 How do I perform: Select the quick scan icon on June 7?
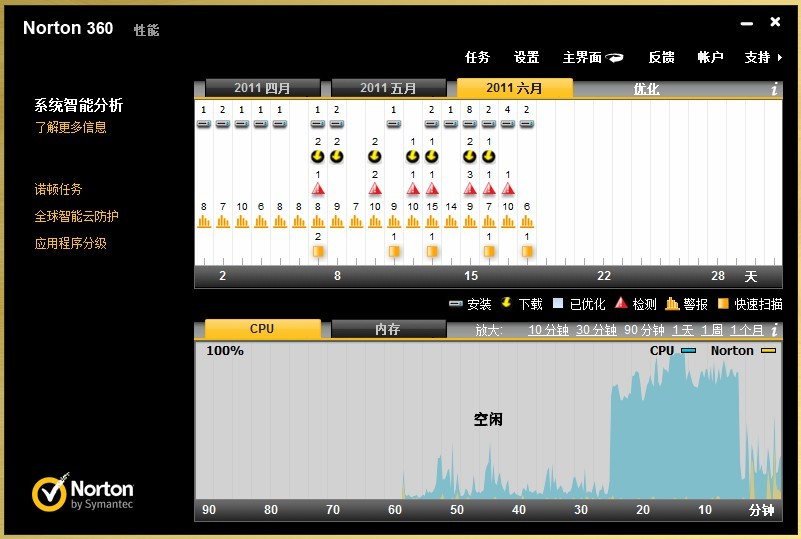pyautogui.click(x=318, y=251)
